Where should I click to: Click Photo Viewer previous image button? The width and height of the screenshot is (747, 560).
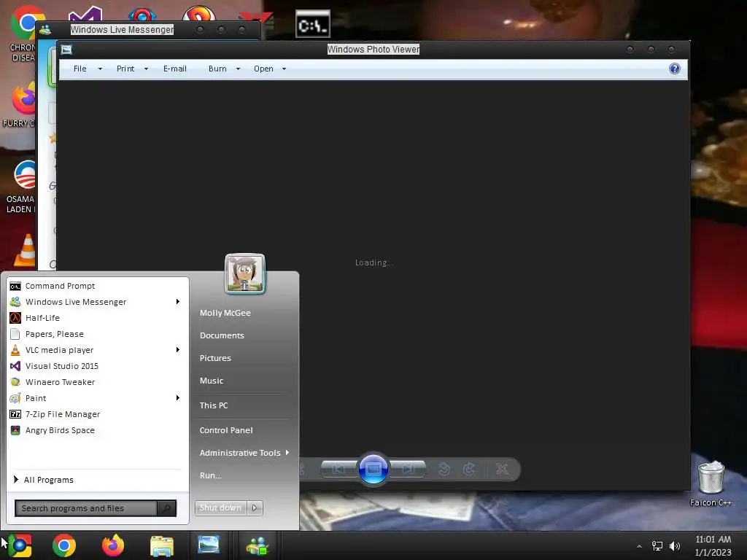(x=338, y=470)
